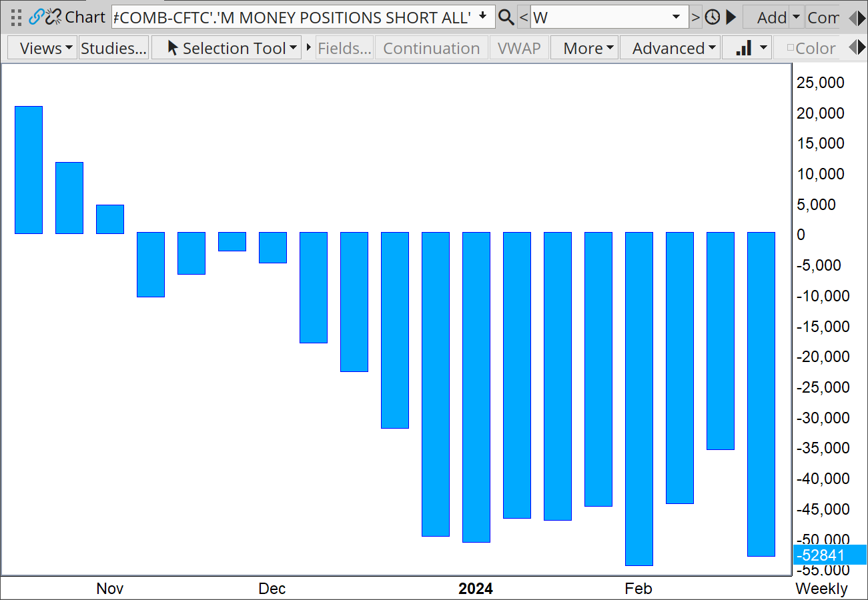
Task: Open the interval 'W' combo box dropdown
Action: pos(677,17)
